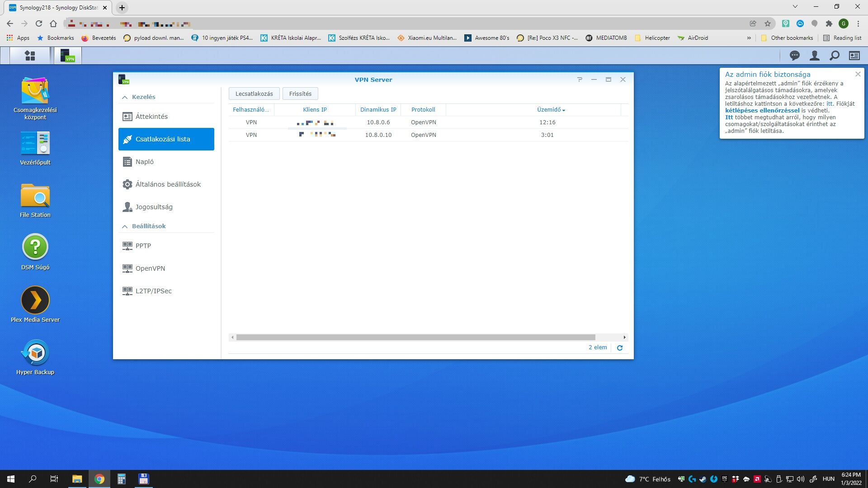Viewport: 868px width, 488px height.
Task: Open Általános beállítások in the sidebar
Action: tap(166, 184)
